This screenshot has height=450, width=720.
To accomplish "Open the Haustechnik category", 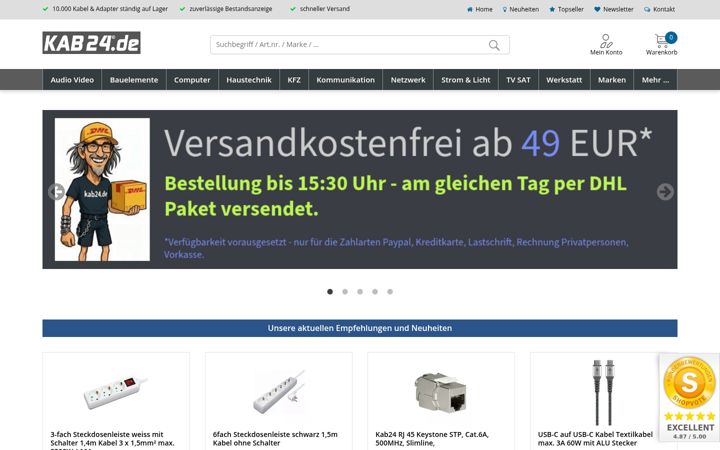I will point(249,80).
